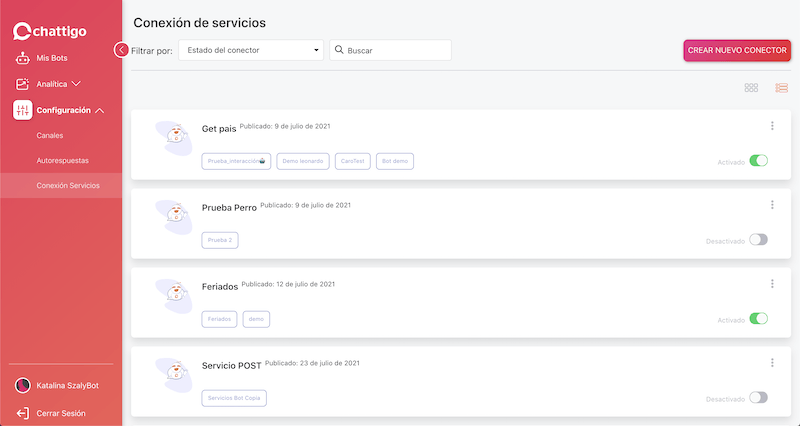Switch to list view layout
Screen dimensions: 800x426
[x=781, y=88]
